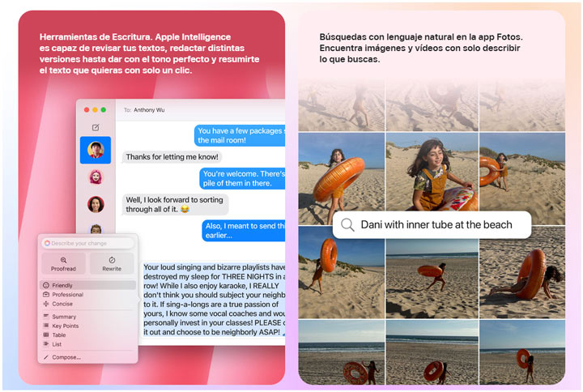This screenshot has height=392, width=583.
Task: Open the faded top-left beach photo
Action: 342,106
